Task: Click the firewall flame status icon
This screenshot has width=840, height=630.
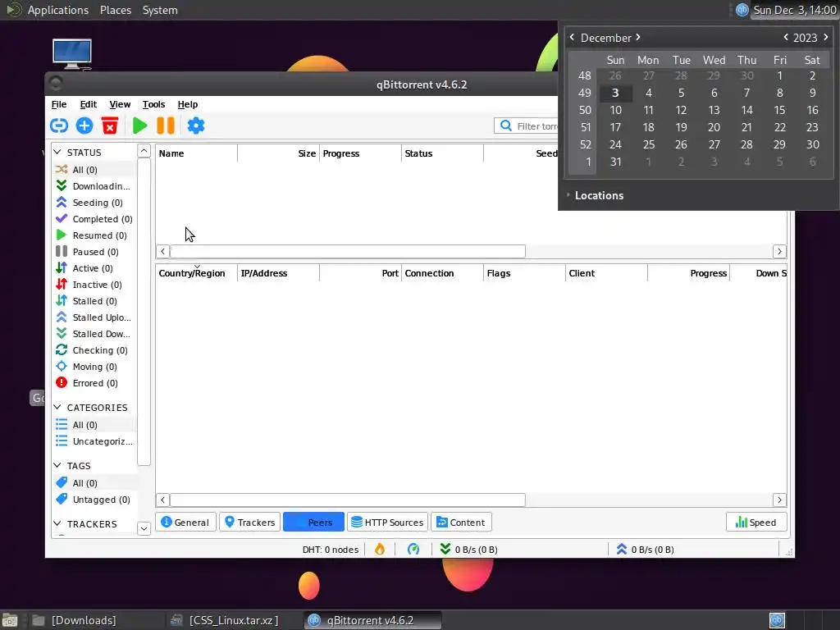Action: 380,549
